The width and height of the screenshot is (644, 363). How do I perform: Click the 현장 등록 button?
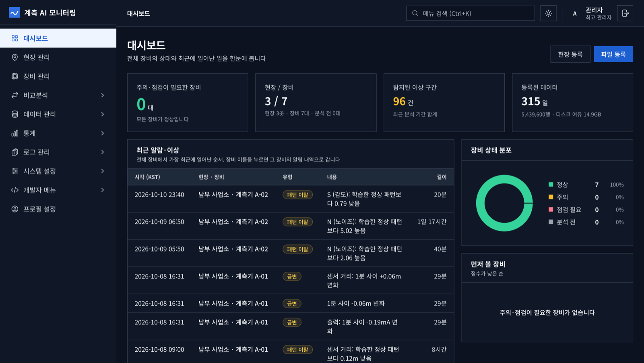pyautogui.click(x=570, y=54)
